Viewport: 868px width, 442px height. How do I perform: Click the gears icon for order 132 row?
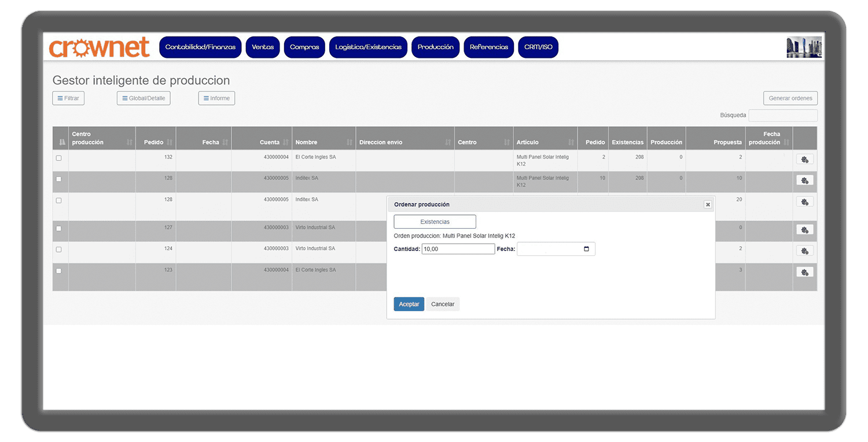click(x=804, y=159)
